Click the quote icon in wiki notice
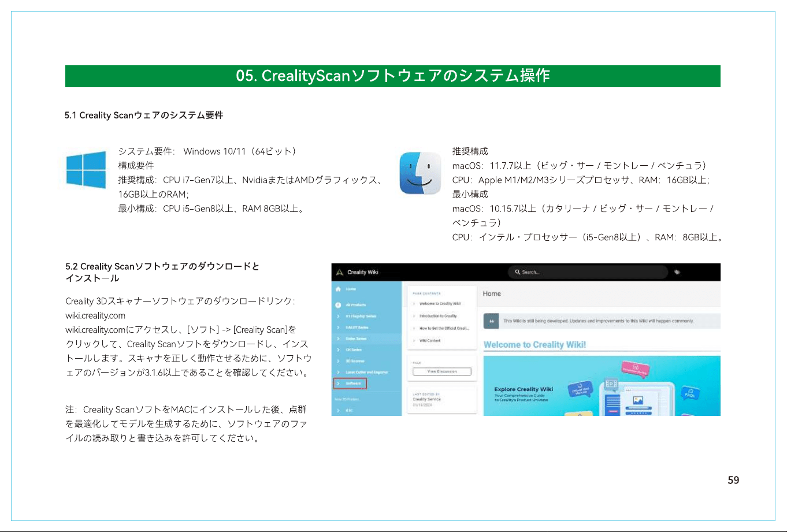This screenshot has width=787, height=532. click(x=491, y=321)
